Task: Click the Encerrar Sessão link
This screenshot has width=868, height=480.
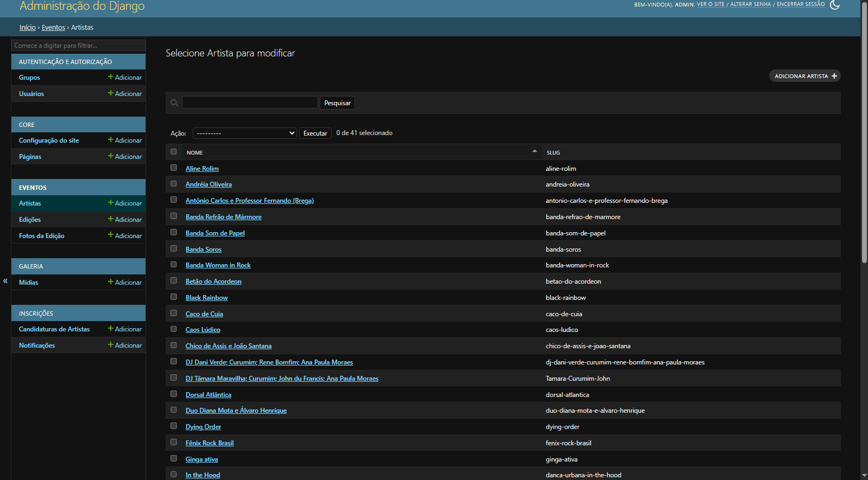Action: coord(801,4)
